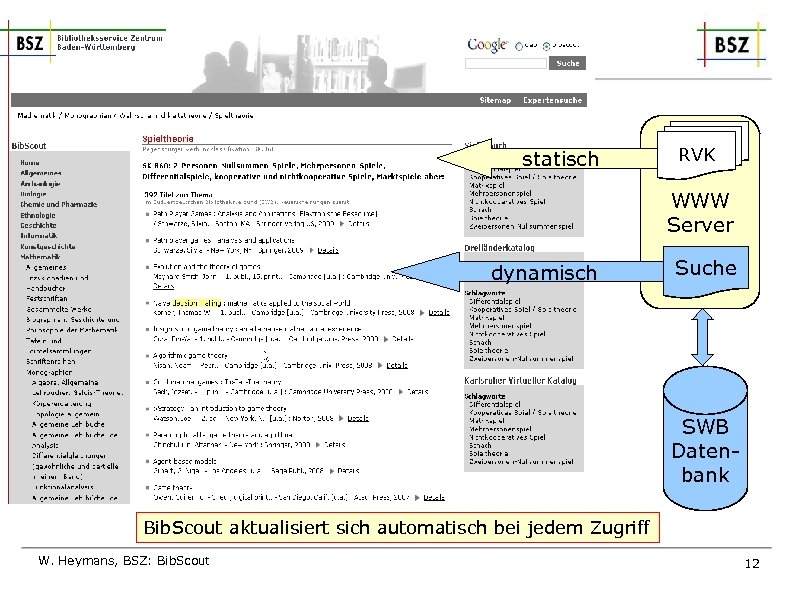Open Details for Algorithmic game theory
This screenshot has width=794, height=595.
click(397, 365)
